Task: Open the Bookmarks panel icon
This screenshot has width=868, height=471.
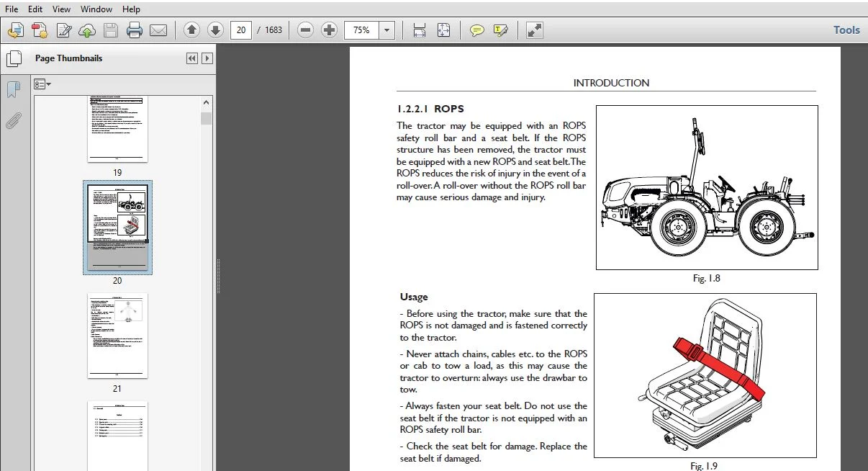Action: click(x=13, y=89)
